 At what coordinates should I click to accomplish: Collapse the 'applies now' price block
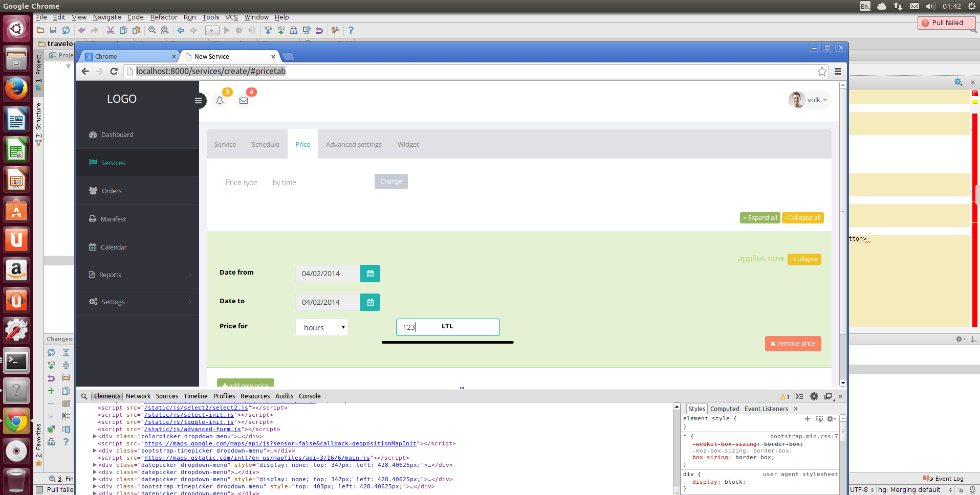tap(804, 259)
